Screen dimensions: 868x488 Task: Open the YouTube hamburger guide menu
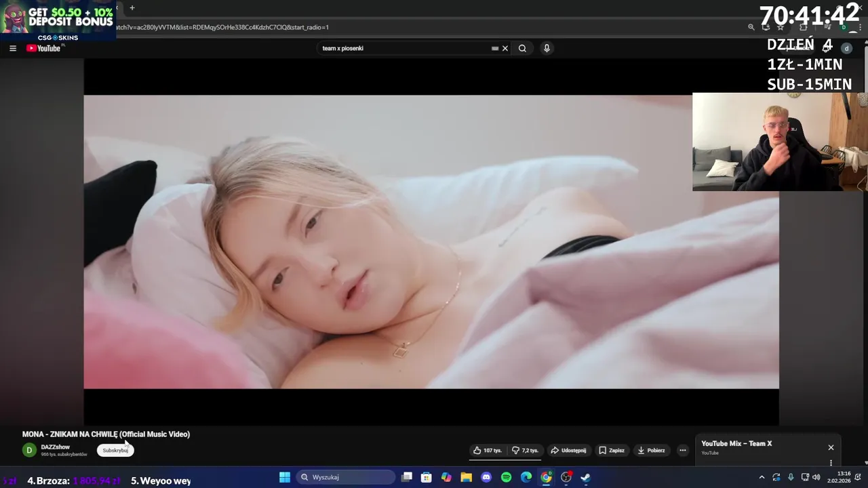(12, 48)
